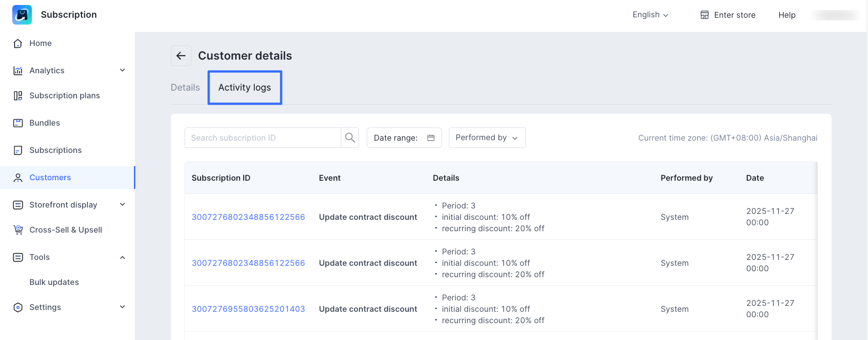Open the English language dropdown
This screenshot has height=340, width=868.
(x=650, y=15)
